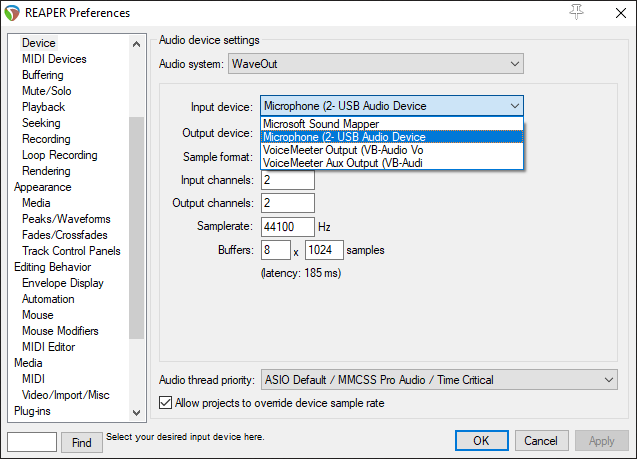
Task: Click the Samplerate field showing 44100
Action: 288,227
